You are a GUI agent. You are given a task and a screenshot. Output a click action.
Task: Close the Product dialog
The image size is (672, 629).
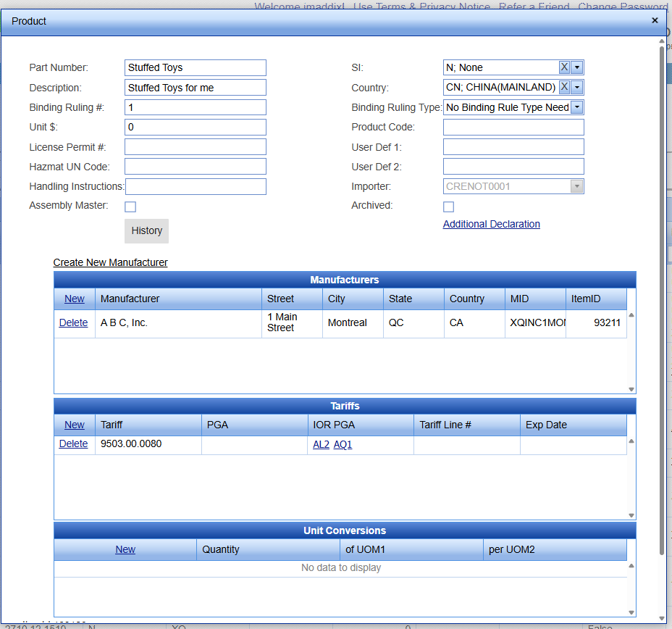pos(655,20)
